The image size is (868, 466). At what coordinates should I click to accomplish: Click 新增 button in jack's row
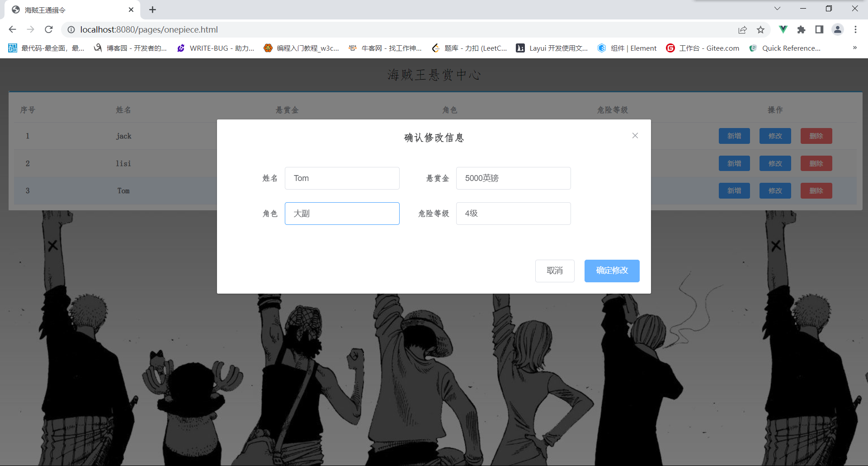coord(734,136)
